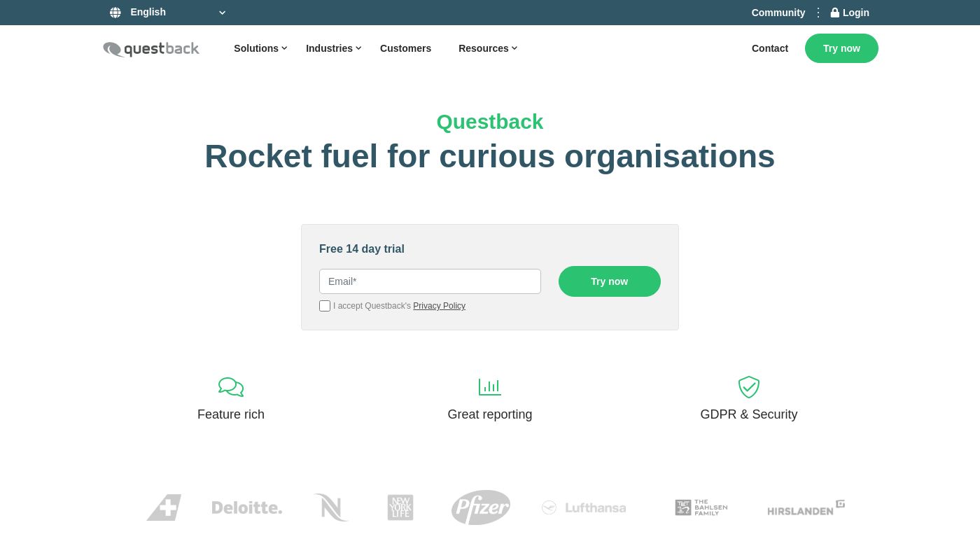980x560 pixels.
Task: Open the Customers page
Action: pos(405,48)
